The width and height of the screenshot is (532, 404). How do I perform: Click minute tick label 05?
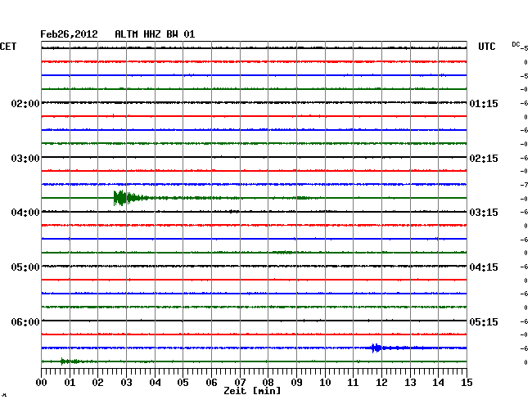click(x=183, y=382)
